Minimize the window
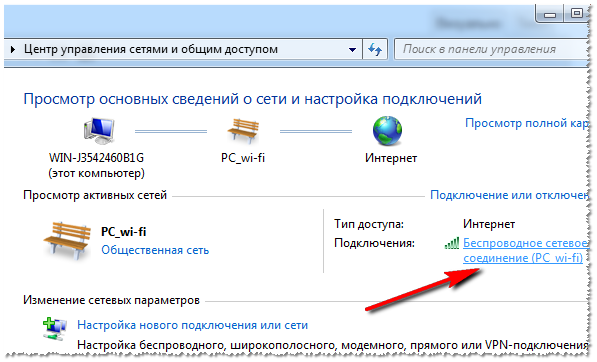 (550, 14)
